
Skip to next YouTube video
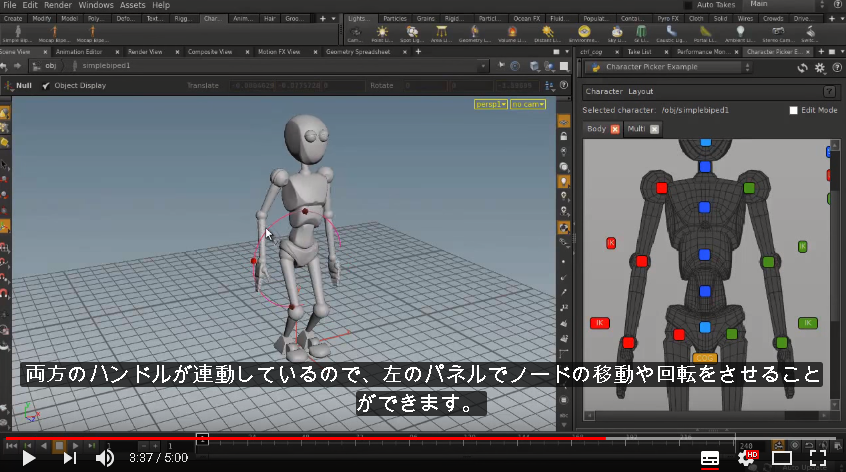[70, 458]
